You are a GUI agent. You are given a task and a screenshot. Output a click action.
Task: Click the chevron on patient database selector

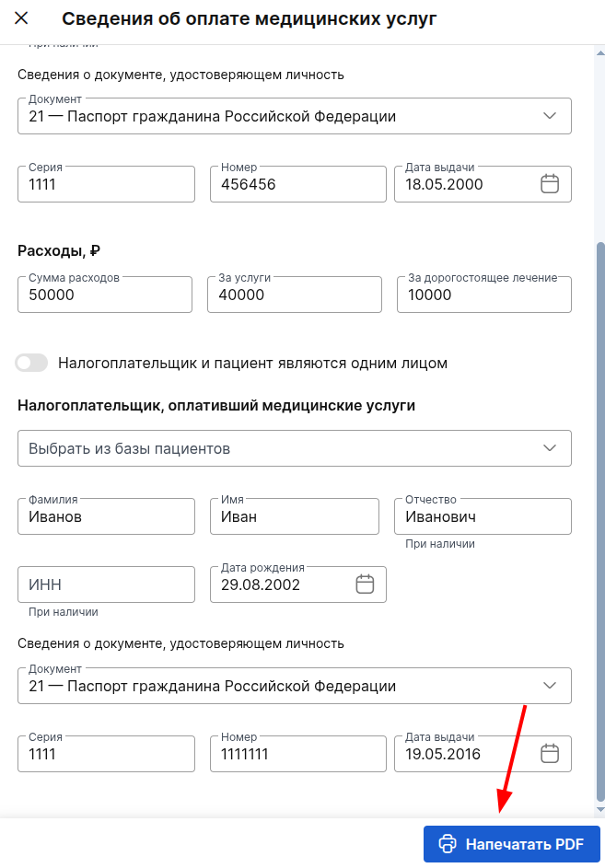(550, 448)
